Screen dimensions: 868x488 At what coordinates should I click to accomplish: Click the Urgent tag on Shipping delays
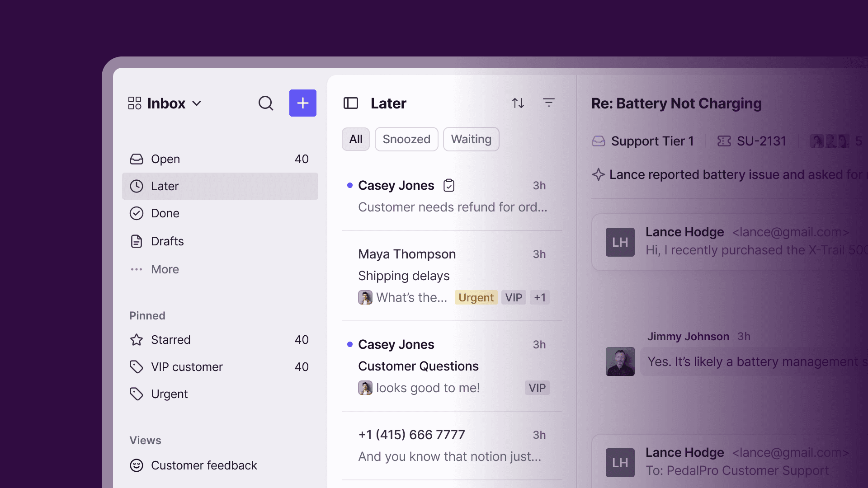pyautogui.click(x=476, y=297)
